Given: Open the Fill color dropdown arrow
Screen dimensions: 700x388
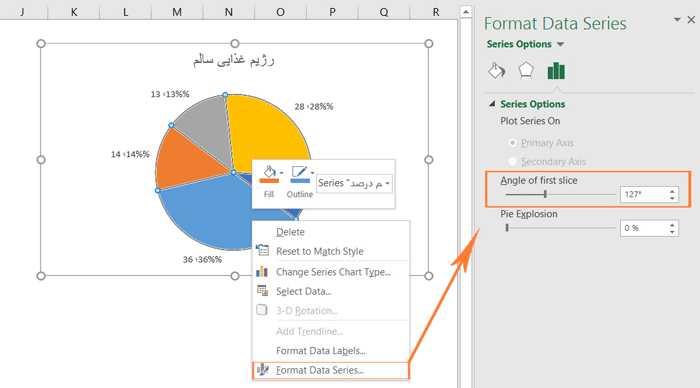Looking at the screenshot, I should 281,173.
